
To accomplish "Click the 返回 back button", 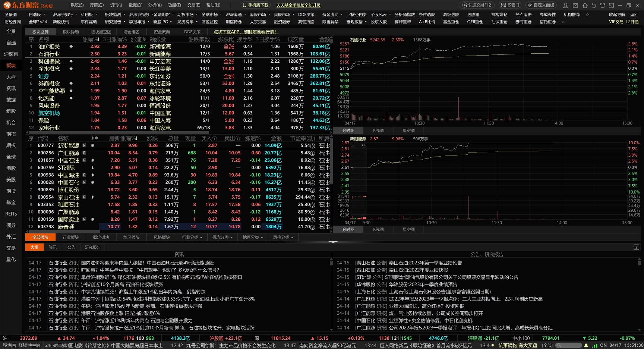I will [x=634, y=15].
